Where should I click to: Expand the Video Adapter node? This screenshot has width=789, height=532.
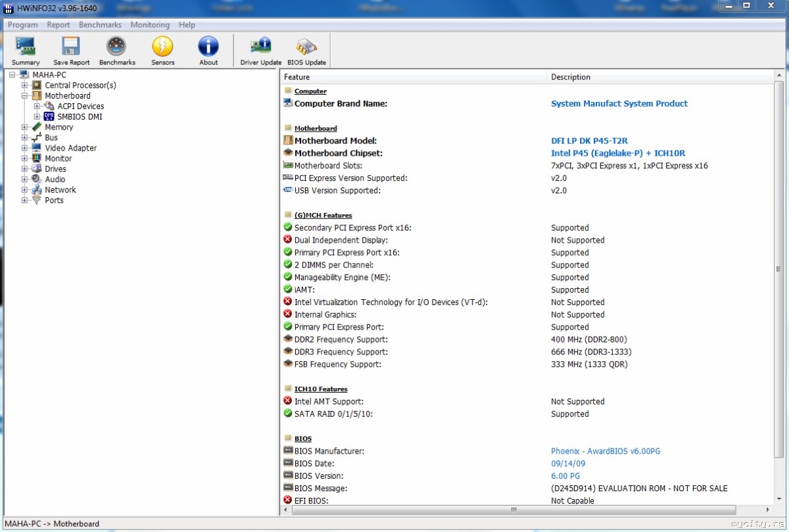tap(24, 148)
